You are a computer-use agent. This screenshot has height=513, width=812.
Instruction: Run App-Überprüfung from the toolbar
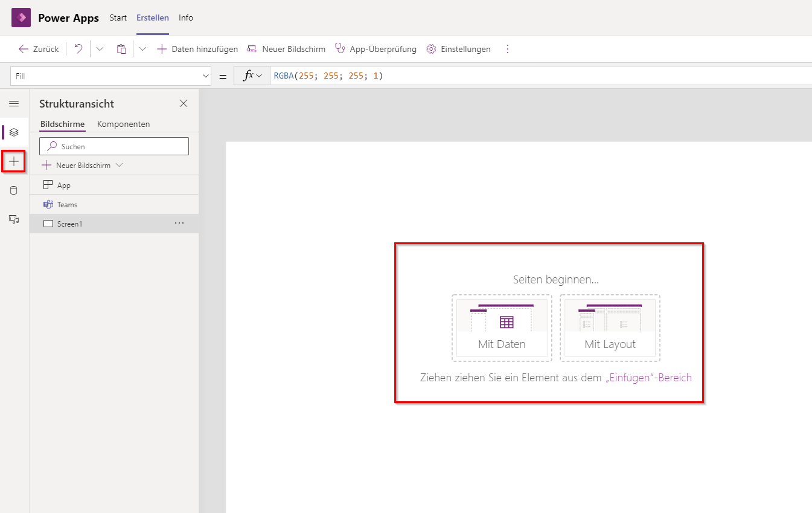376,48
